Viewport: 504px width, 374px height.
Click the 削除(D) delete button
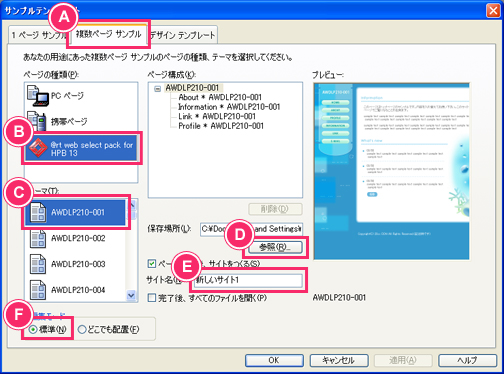click(x=275, y=209)
